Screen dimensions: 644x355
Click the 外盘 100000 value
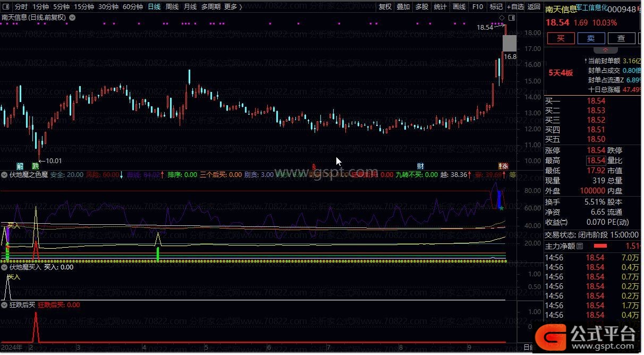pyautogui.click(x=592, y=191)
